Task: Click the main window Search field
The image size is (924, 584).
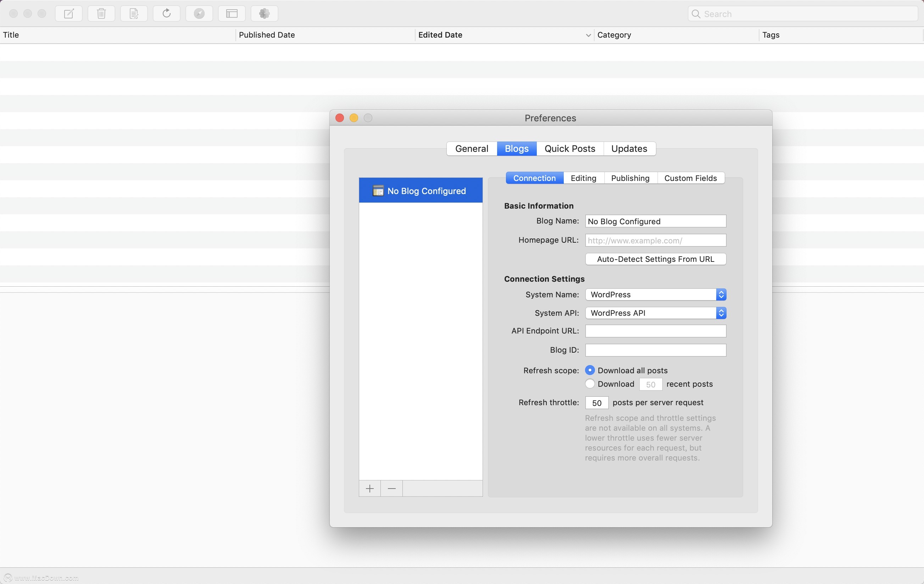Action: point(803,14)
